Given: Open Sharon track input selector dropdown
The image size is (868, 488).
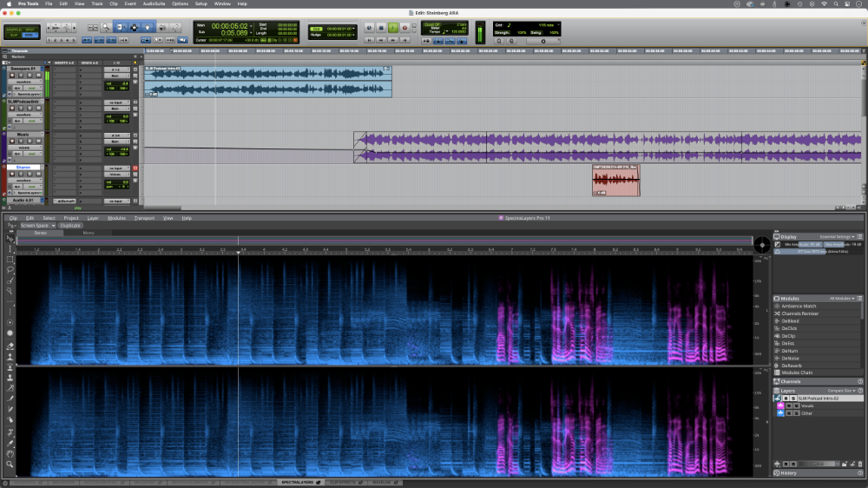Looking at the screenshot, I should click(117, 168).
